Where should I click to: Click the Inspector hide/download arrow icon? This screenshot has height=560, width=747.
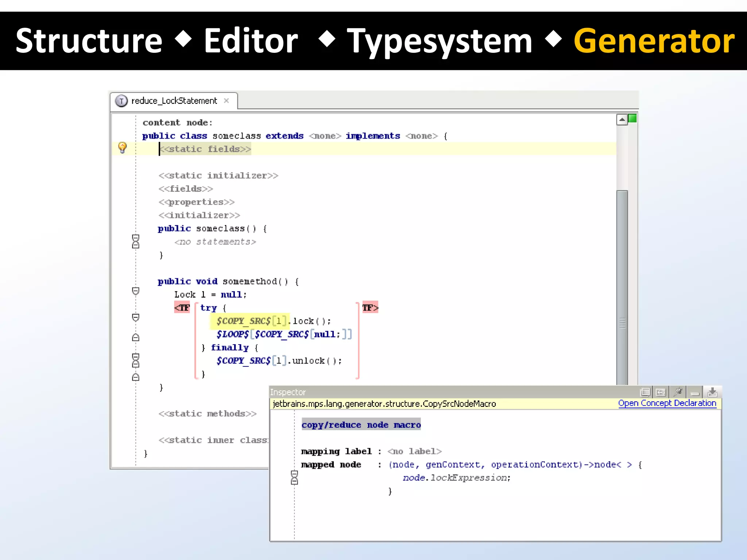click(x=712, y=392)
